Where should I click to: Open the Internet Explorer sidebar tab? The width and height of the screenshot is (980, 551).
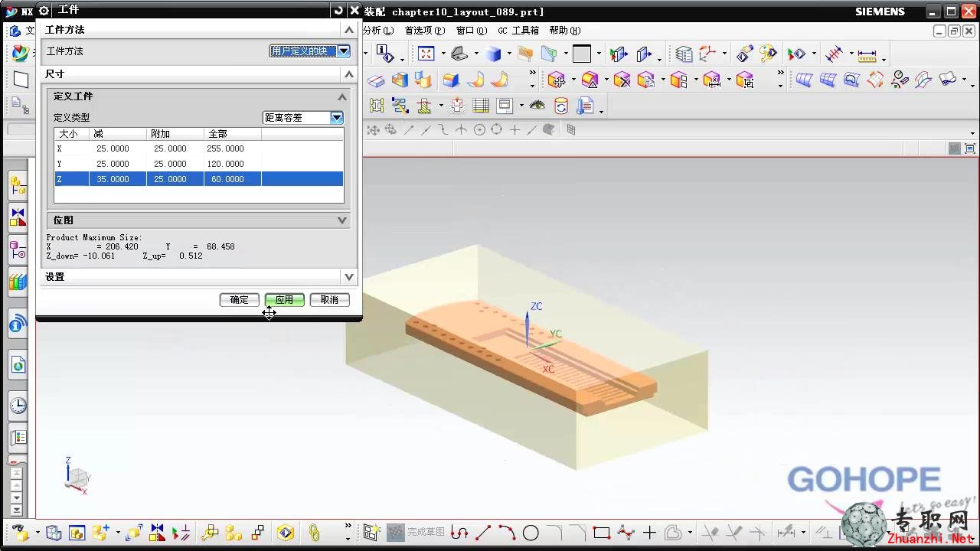[18, 366]
